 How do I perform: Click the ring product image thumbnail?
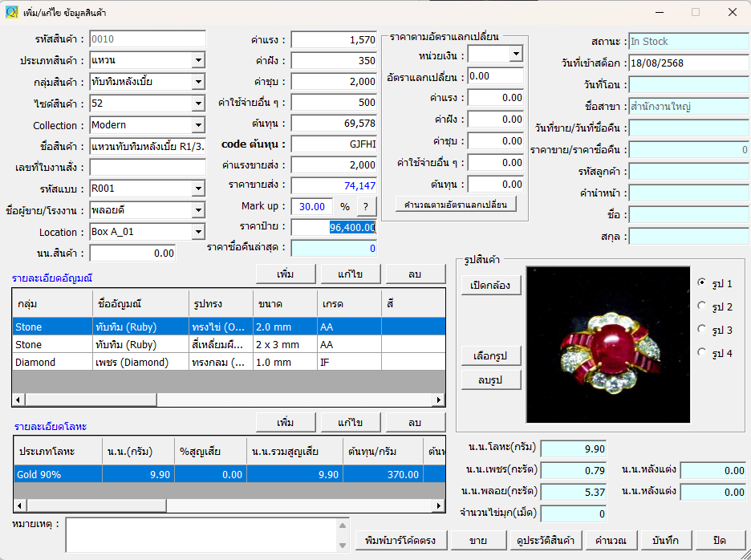point(607,345)
